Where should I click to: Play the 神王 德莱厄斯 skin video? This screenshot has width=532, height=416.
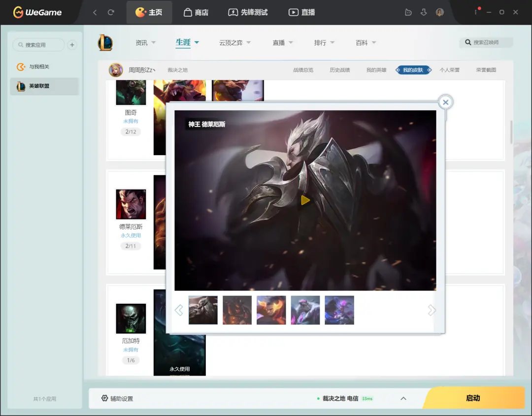(305, 200)
